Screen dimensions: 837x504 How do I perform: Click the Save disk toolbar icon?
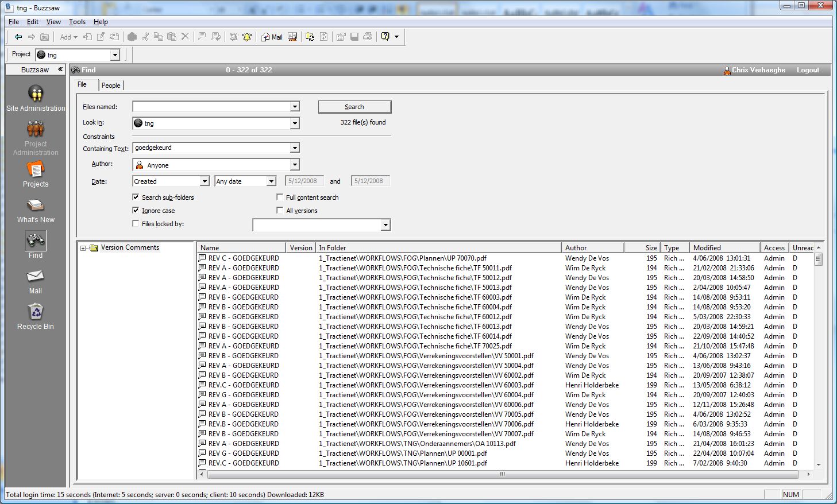[354, 37]
